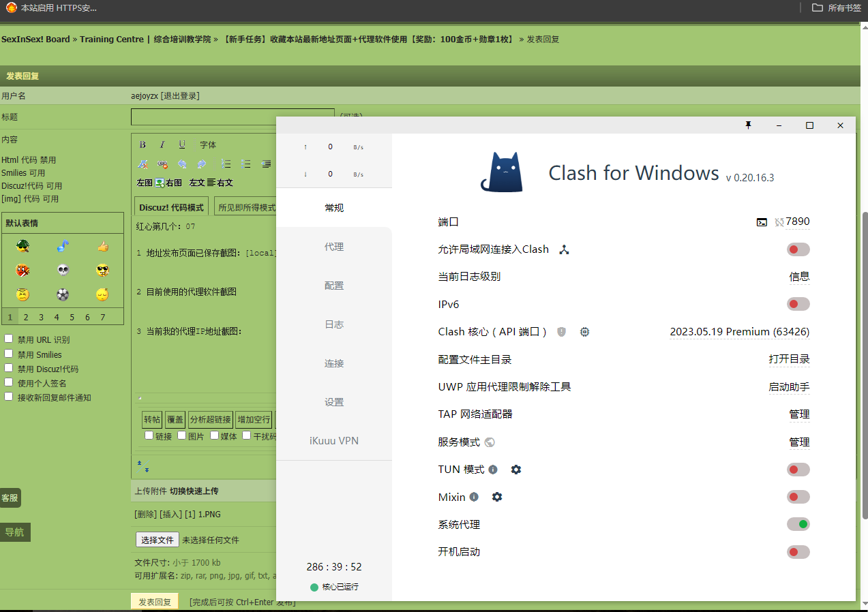
Task: Undo the last edit in forum editor
Action: click(182, 164)
